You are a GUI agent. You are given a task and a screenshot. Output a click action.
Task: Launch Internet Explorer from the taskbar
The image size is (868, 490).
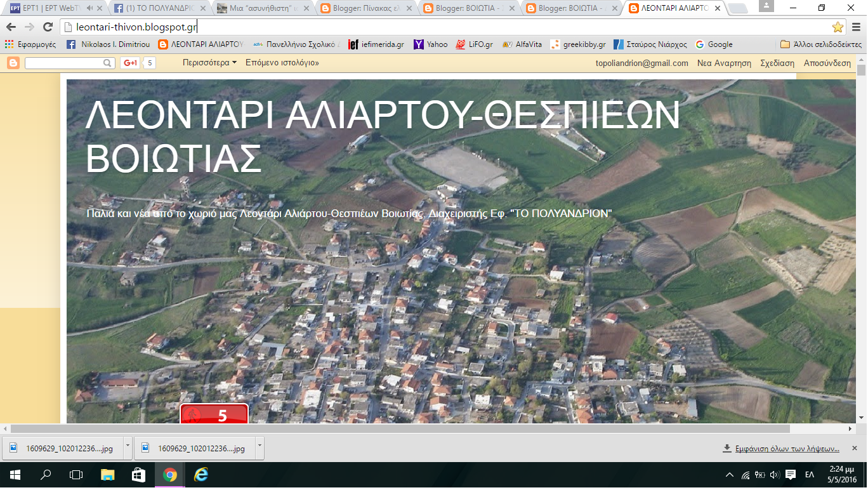click(201, 475)
